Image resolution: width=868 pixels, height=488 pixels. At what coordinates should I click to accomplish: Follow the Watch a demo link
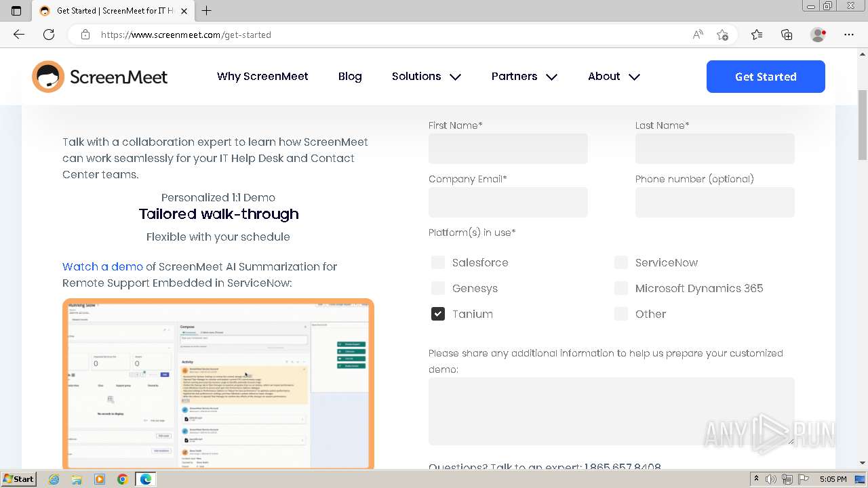click(x=102, y=266)
